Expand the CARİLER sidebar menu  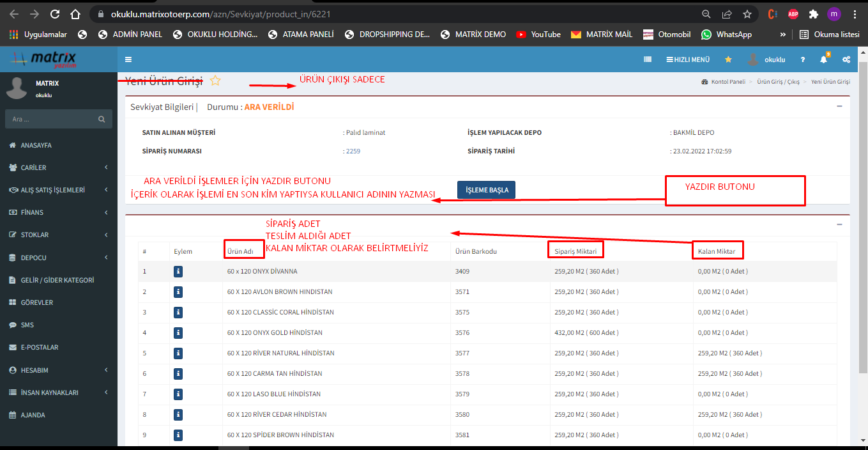click(x=58, y=167)
